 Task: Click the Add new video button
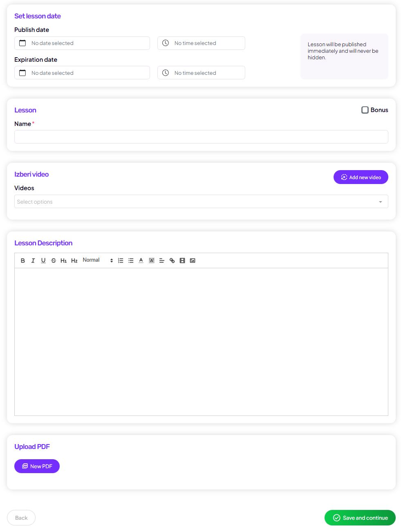click(361, 177)
